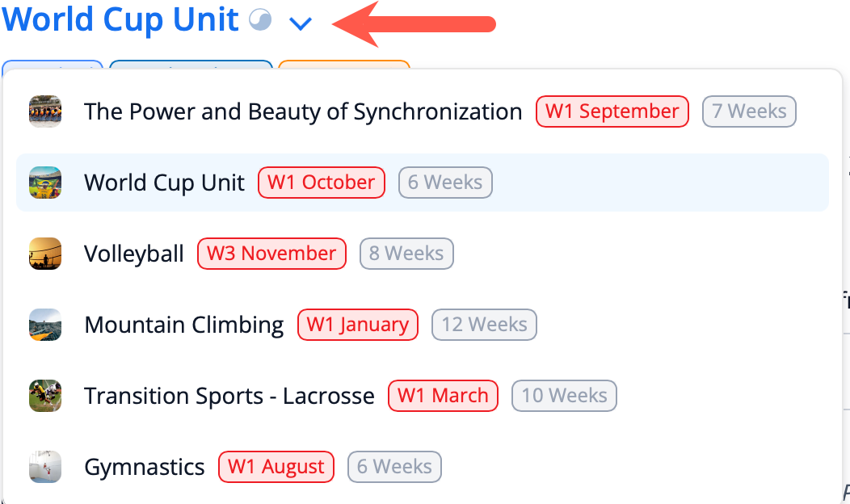Click the status circle icon beside title

(x=260, y=20)
